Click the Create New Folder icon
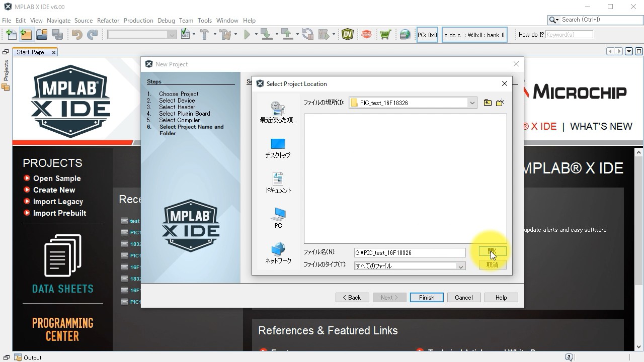 tap(500, 103)
